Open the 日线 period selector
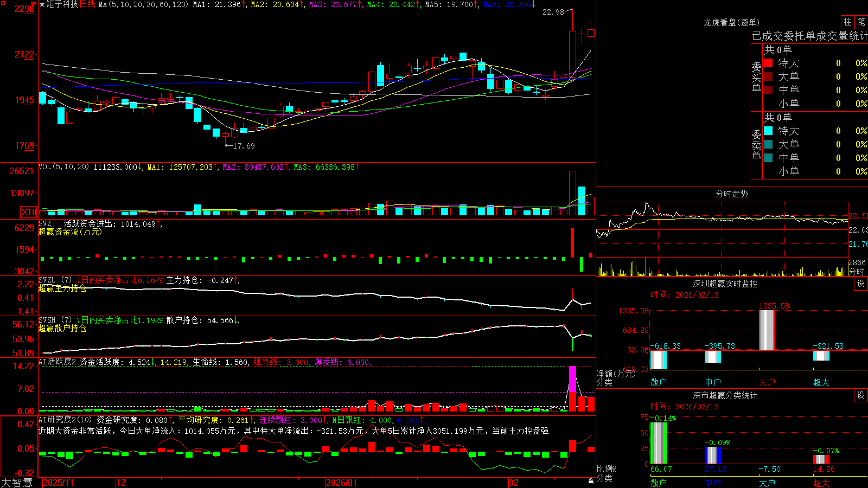Screen dimensions: 868x488 tap(87, 4)
